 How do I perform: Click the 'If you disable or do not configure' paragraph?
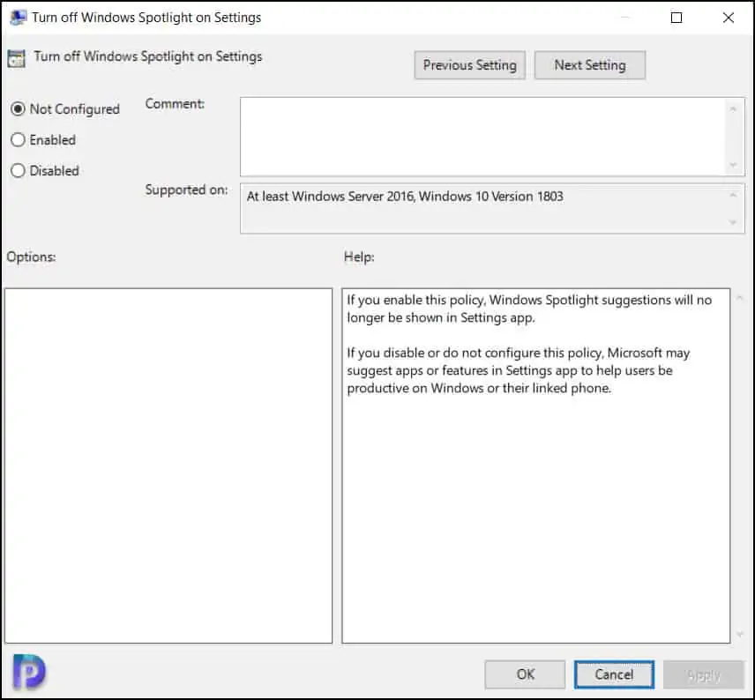click(519, 370)
